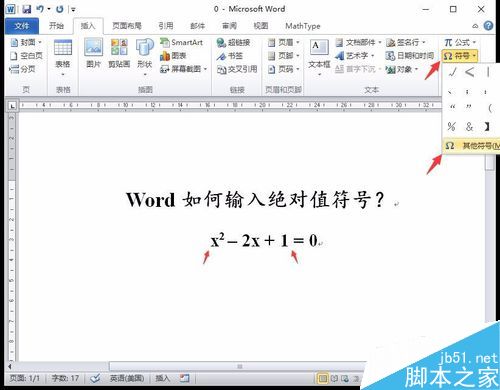
Task: Open the 文本框 text box dropdown
Action: click(319, 57)
